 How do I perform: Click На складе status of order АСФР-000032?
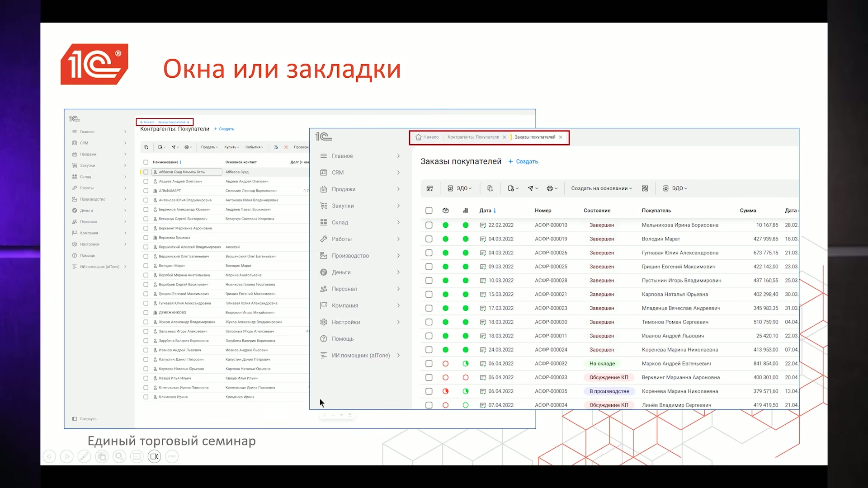pyautogui.click(x=602, y=364)
